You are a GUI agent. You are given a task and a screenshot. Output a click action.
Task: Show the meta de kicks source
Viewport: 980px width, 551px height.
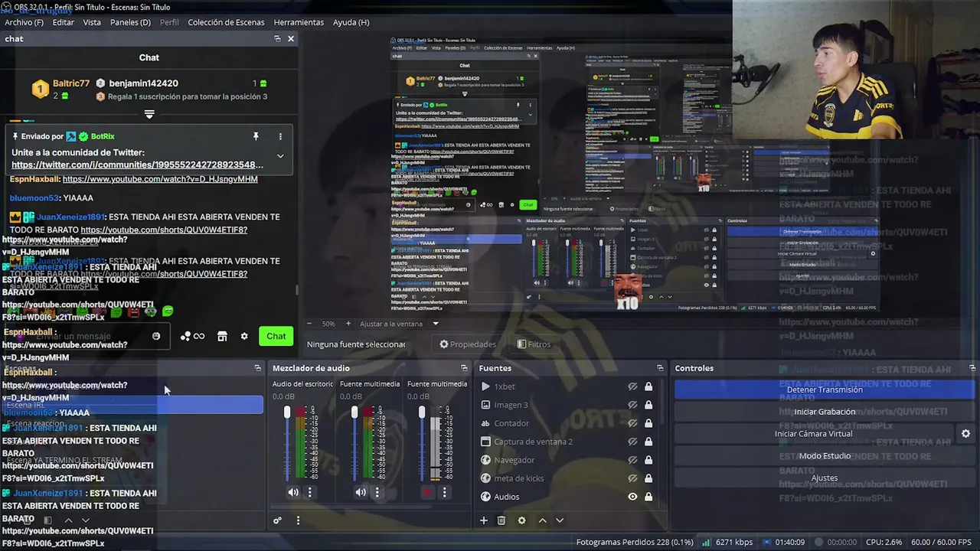coord(632,478)
